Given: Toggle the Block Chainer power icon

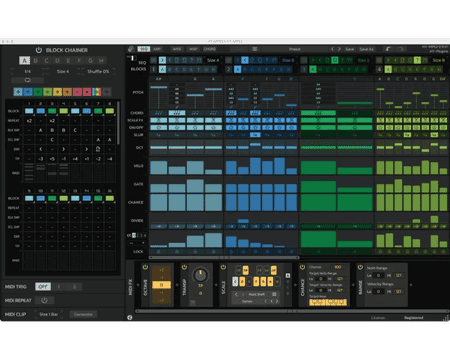Looking at the screenshot, I should (39, 50).
